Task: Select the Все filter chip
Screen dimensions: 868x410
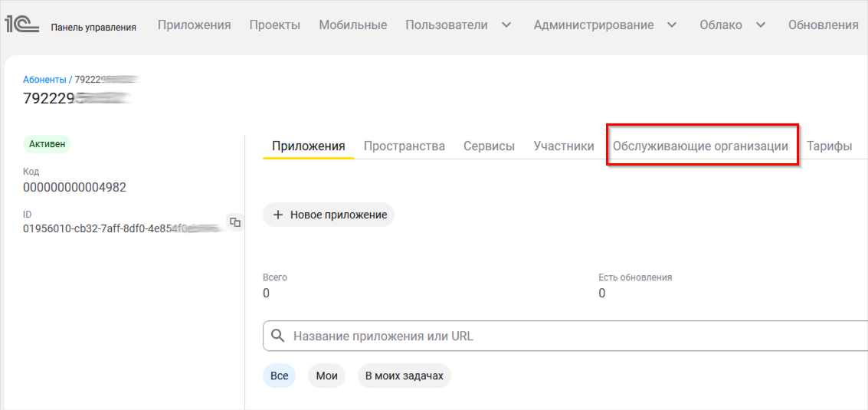Action: pos(280,376)
